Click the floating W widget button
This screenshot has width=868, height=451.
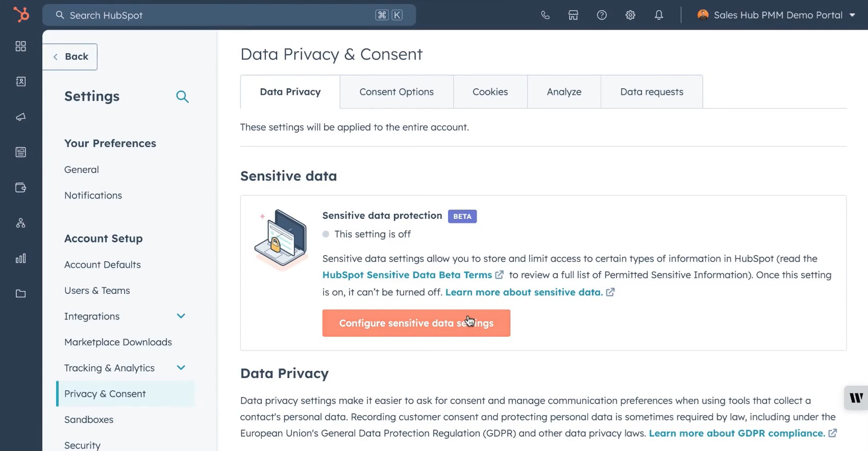click(856, 397)
